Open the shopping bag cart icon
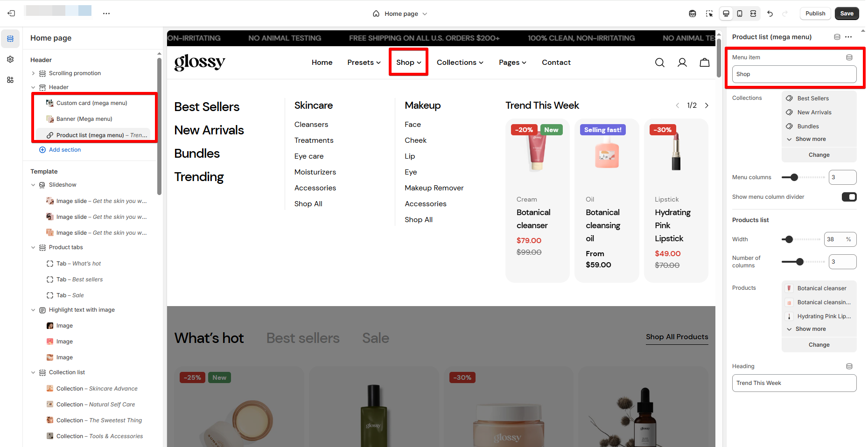Viewport: 868px width, 447px height. (704, 63)
